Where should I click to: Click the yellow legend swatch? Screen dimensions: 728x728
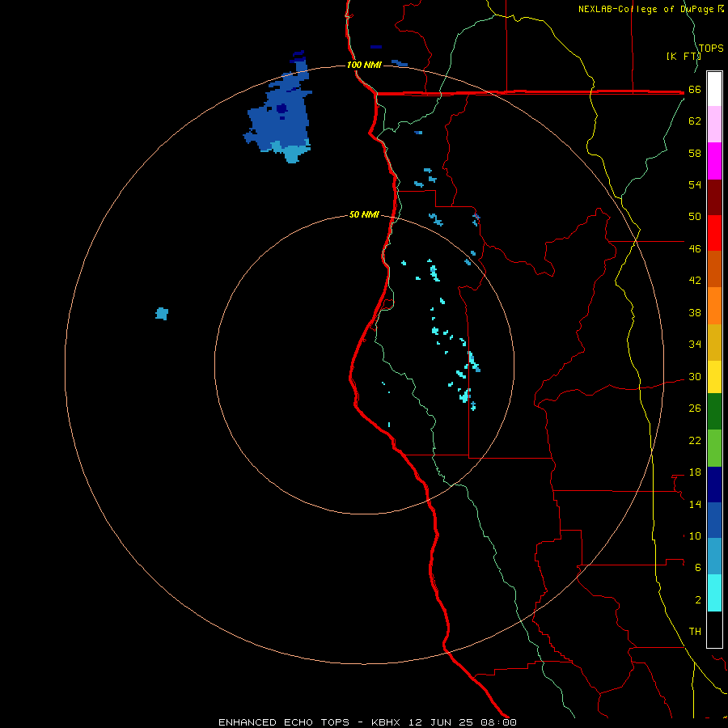coord(714,377)
